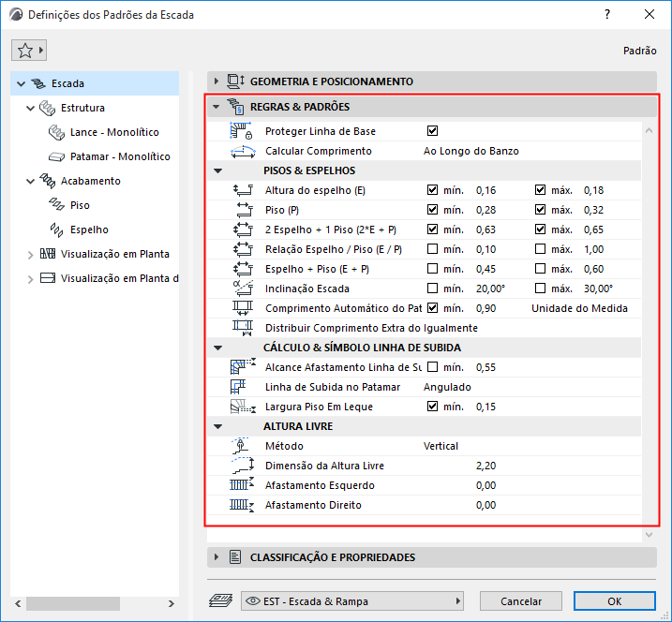Click the Piso tread icon in tree

point(56,205)
